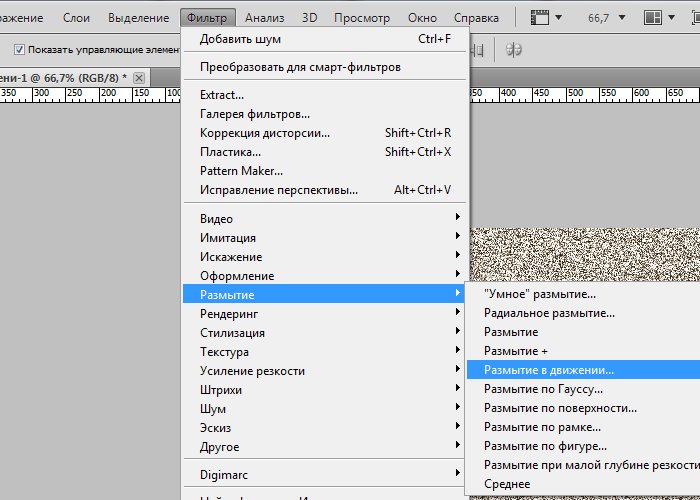Screen dimensions: 700x500
Task: Open the Liquify filter (Пластика)
Action: click(x=230, y=152)
